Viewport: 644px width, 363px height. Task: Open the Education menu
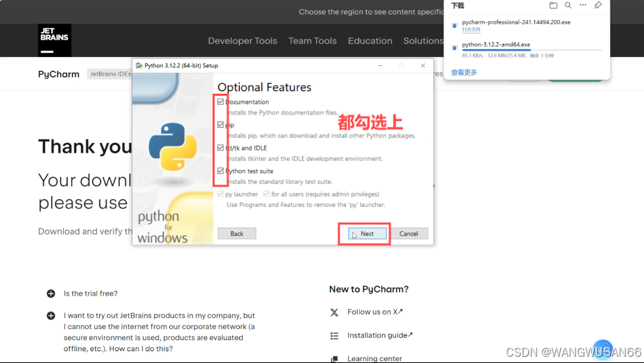[370, 41]
